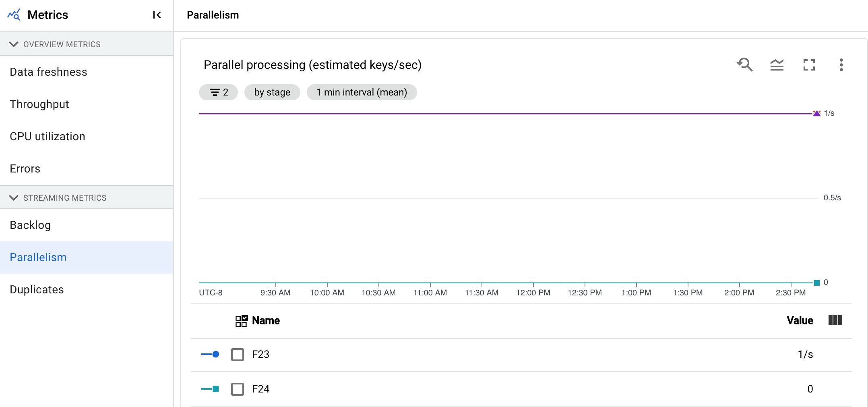Toggle stacked area chart view
Viewport: 868px width, 407px height.
(777, 65)
